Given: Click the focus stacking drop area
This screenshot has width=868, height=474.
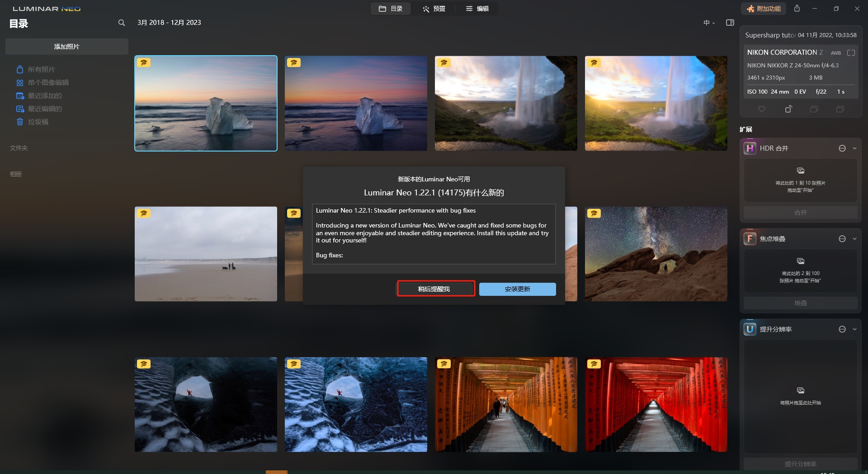Looking at the screenshot, I should (801, 271).
